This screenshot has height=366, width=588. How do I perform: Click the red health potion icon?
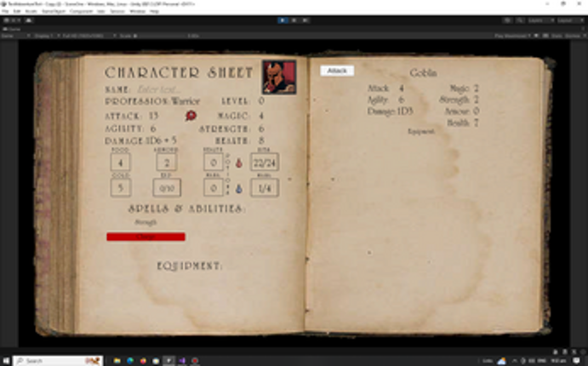click(238, 163)
